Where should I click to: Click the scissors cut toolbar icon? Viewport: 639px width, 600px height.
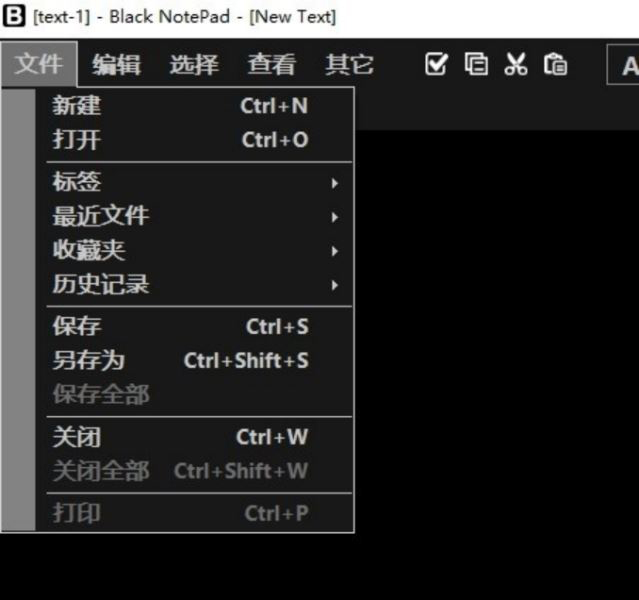516,64
